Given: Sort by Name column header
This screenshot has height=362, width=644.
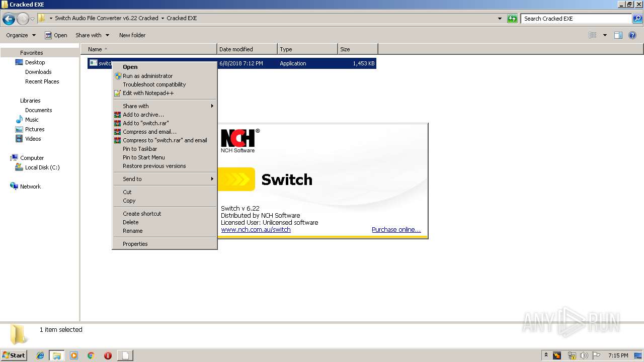Looking at the screenshot, I should click(x=149, y=49).
